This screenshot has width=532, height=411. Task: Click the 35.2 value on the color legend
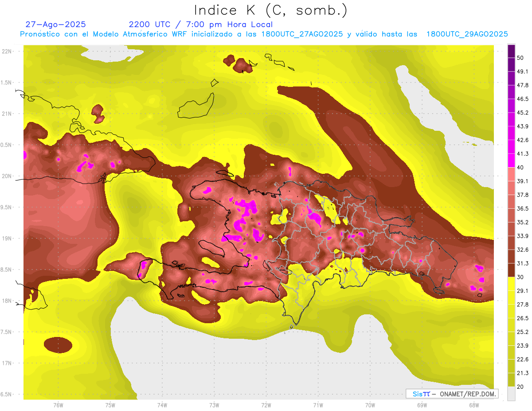tap(523, 222)
